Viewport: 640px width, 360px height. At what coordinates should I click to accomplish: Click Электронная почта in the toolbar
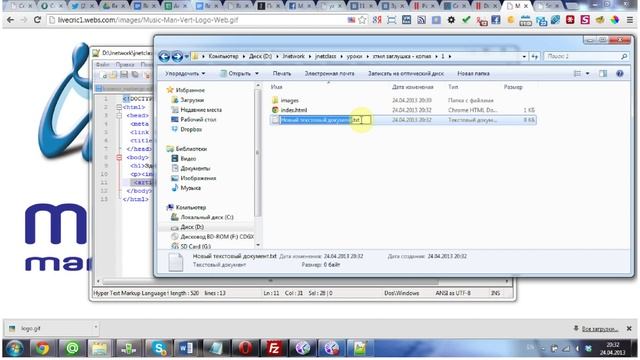[x=329, y=73]
